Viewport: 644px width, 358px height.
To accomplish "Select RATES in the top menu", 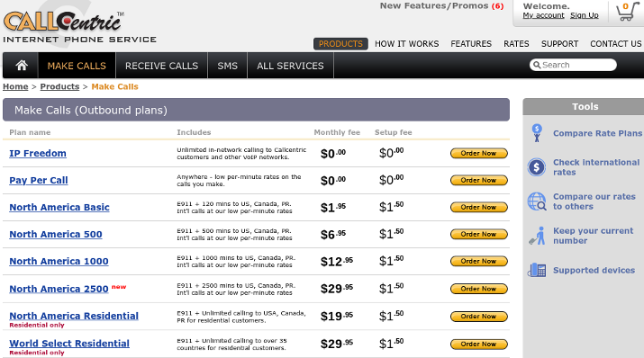I will 516,44.
